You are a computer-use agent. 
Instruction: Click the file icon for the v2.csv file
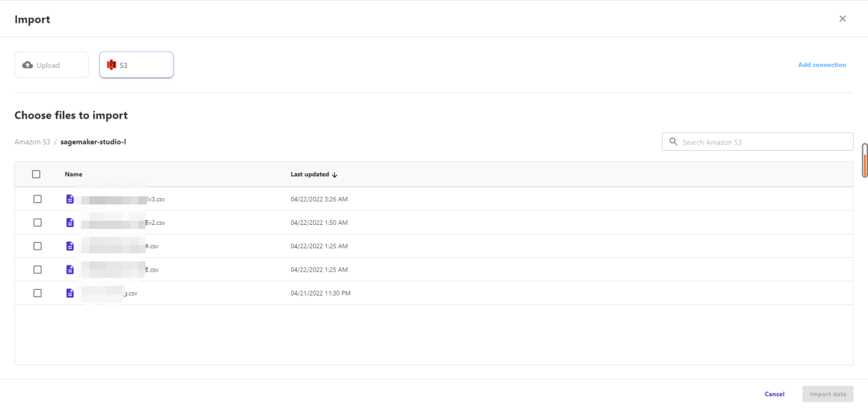click(x=70, y=223)
